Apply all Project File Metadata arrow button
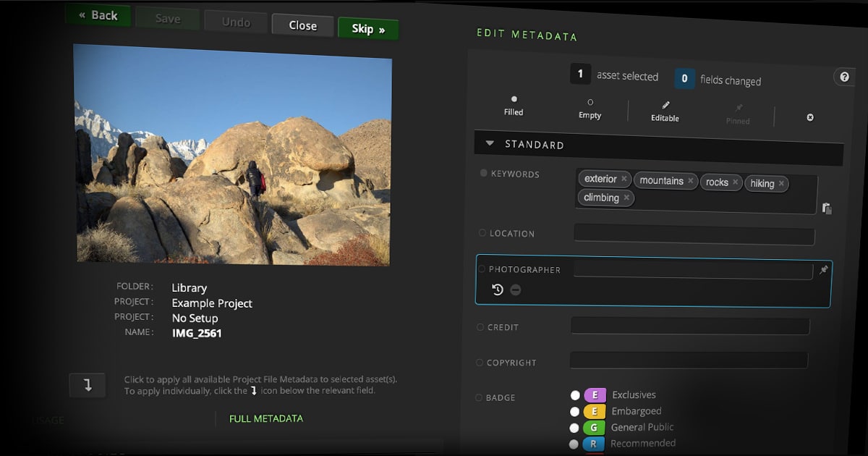 (88, 385)
